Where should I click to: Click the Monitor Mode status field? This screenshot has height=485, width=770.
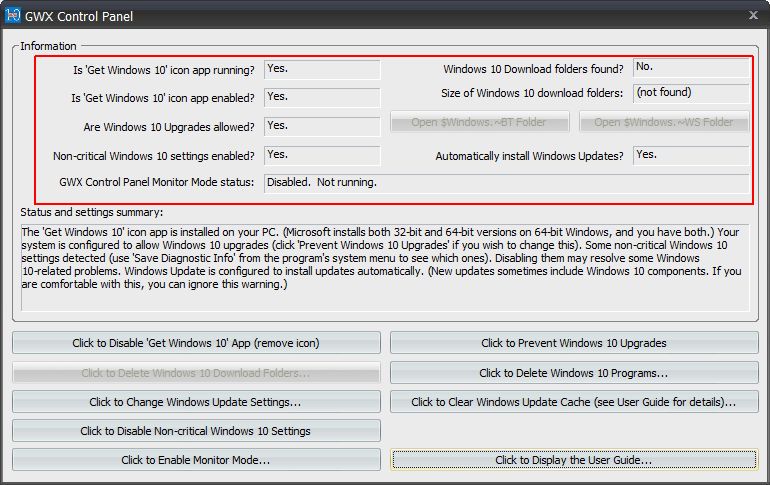tap(505, 184)
